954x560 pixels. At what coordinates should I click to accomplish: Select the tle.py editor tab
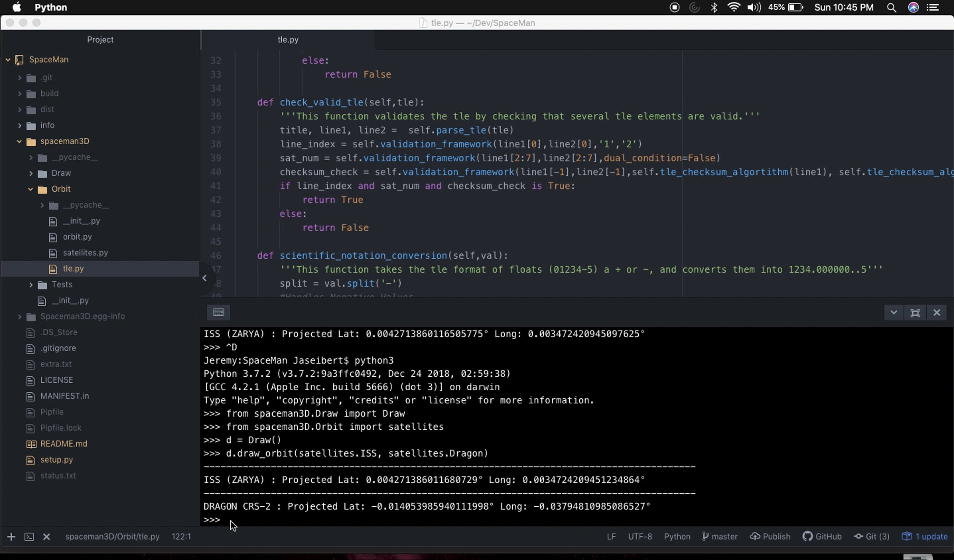[288, 39]
